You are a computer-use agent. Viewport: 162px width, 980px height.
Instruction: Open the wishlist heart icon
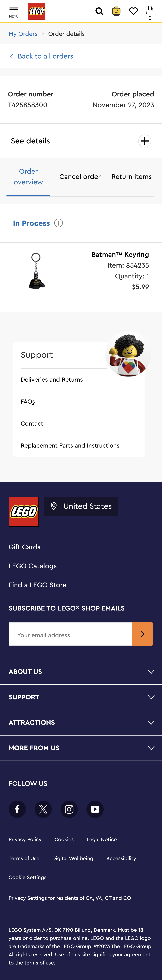click(x=133, y=11)
